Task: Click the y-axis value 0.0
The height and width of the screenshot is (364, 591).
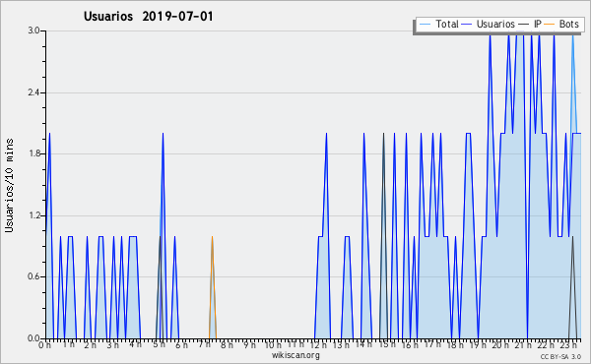Action: [33, 338]
